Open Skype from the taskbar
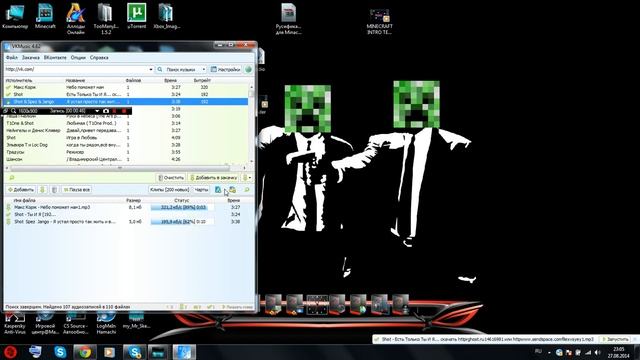 60,352
